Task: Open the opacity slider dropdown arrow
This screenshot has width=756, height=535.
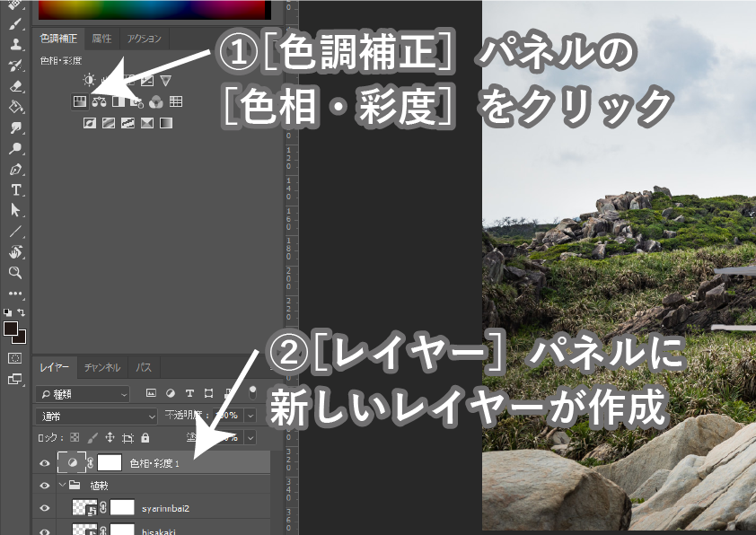Action: (251, 415)
